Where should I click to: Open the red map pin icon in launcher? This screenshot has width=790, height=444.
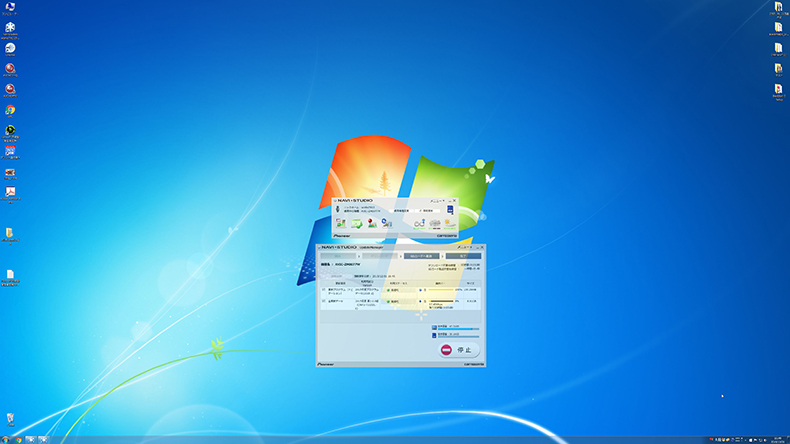pyautogui.click(x=373, y=224)
